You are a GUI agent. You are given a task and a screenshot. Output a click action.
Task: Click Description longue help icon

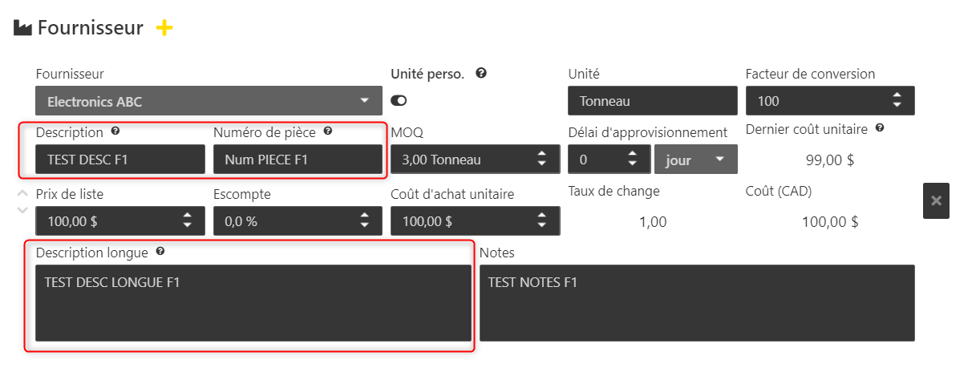(160, 252)
